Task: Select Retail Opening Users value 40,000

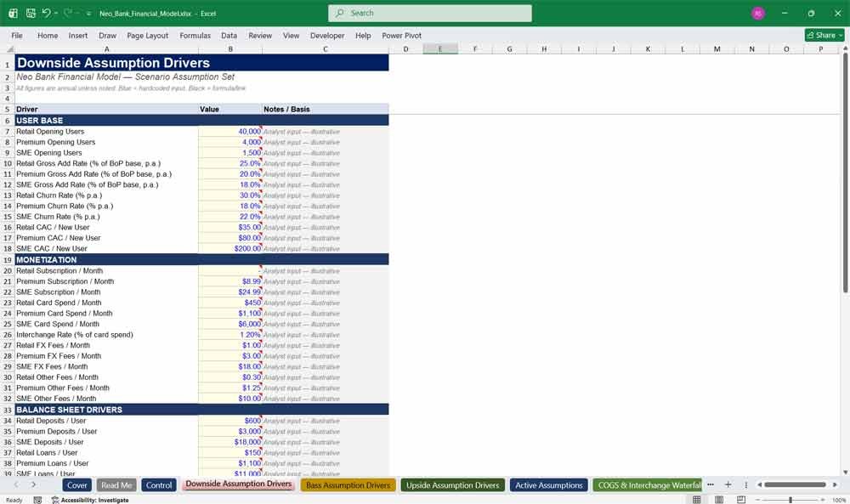Action: coord(230,131)
